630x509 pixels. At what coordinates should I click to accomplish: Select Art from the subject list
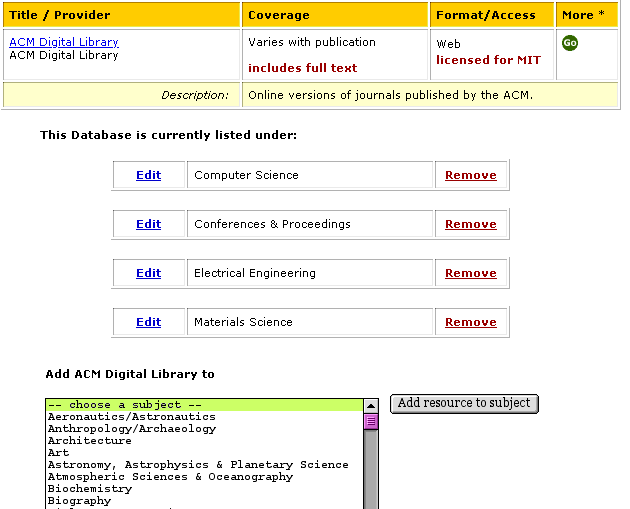[59, 453]
